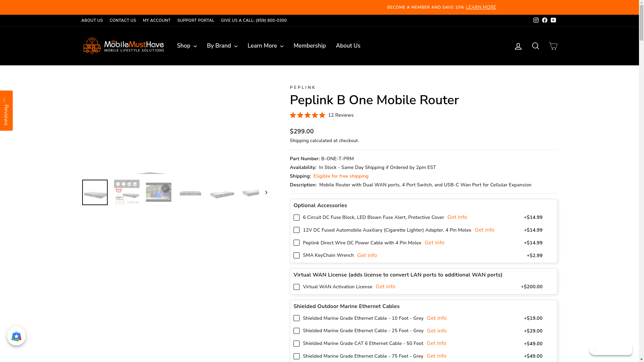Select part number B-ONE-T-PRM text
The image size is (644, 362).
pyautogui.click(x=337, y=159)
